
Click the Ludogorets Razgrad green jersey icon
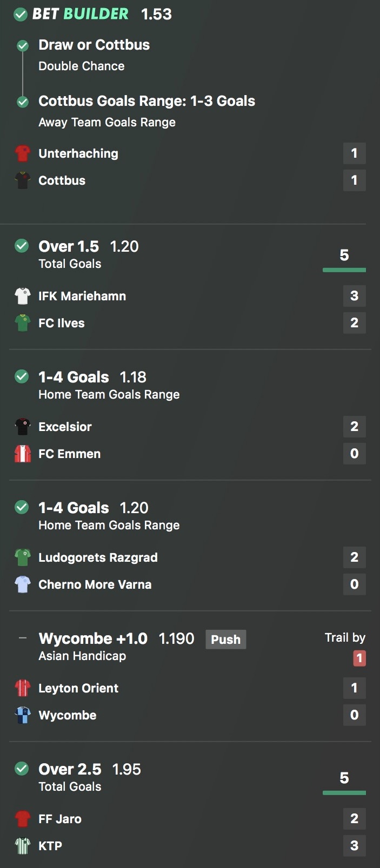click(22, 557)
